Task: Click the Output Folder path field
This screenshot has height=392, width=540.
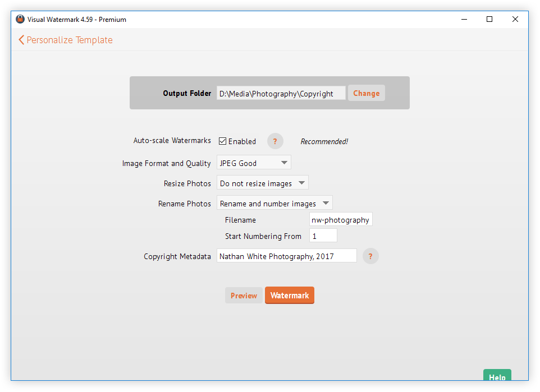Action: click(281, 94)
